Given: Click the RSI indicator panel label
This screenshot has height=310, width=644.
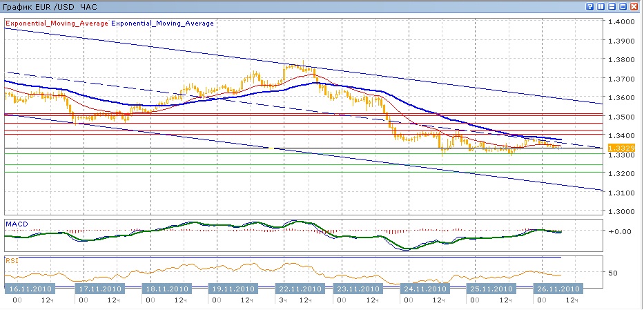Looking at the screenshot, I should coord(12,261).
